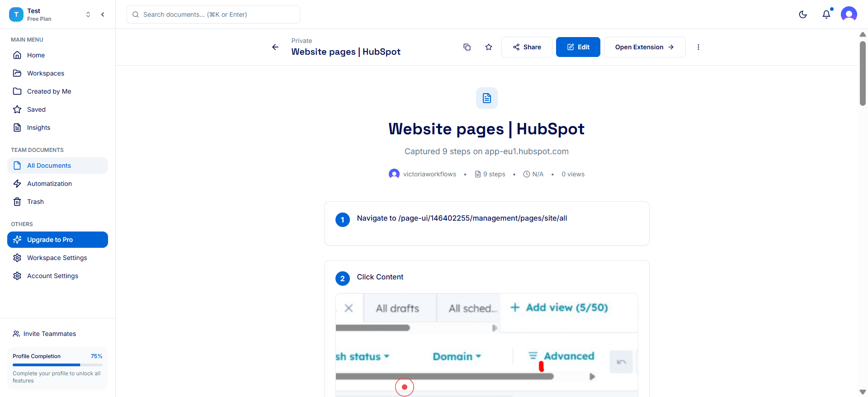Screen dimensions: 868x397
Task: Click the scrollbar up arrow
Action: [x=863, y=34]
